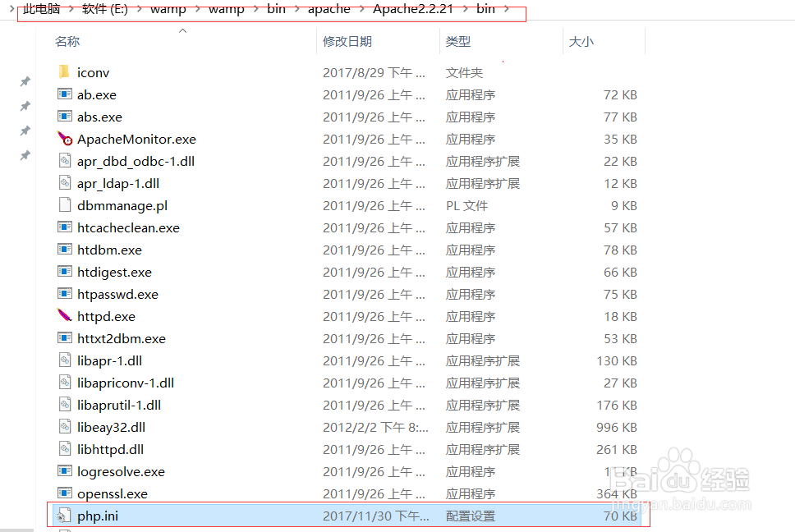Toggle sort direction on the 名称 column
Viewport: 795px width, 532px height.
point(67,41)
